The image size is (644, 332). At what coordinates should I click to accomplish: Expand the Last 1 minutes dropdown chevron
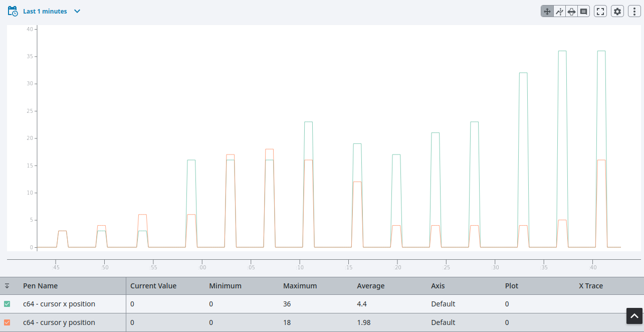[77, 11]
